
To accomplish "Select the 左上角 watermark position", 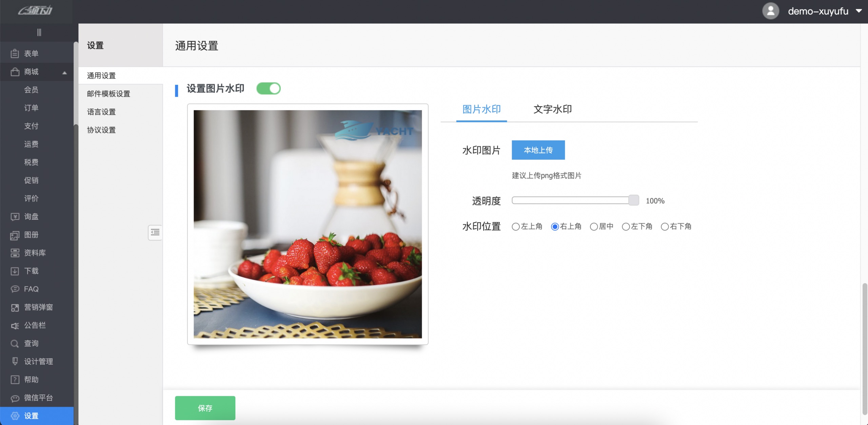I will [516, 227].
